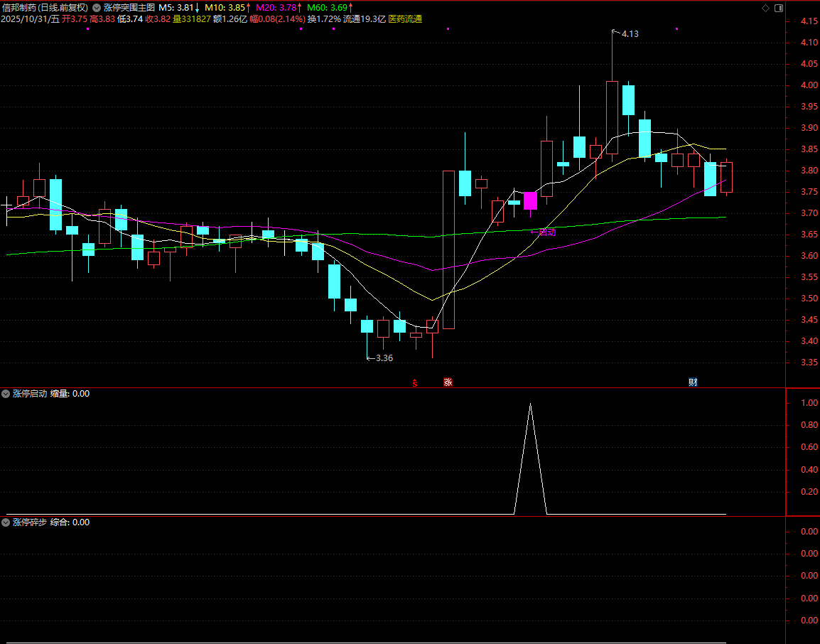
Task: Expand the 涨停启动 indicator dropdown arrow
Action: [x=6, y=393]
